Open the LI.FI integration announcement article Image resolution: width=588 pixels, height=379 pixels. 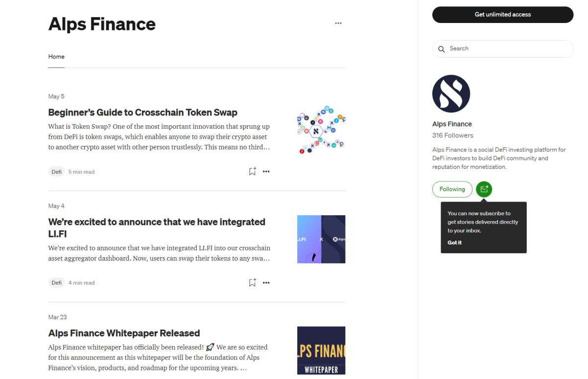tap(157, 228)
